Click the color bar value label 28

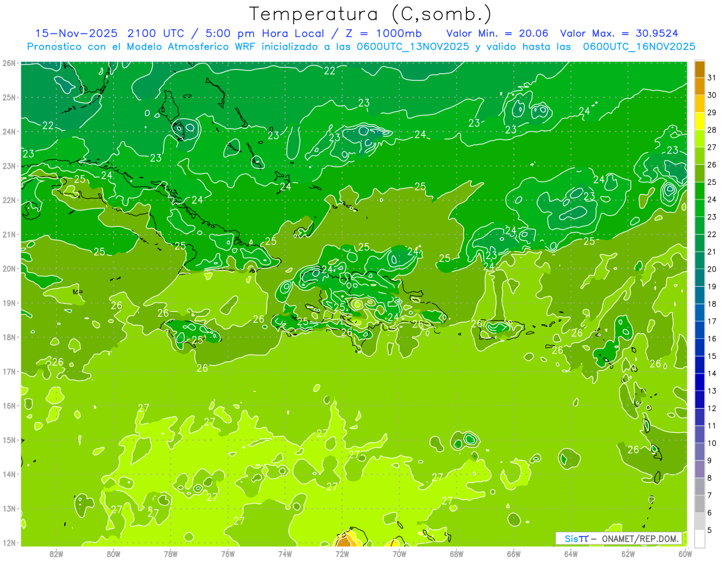712,130
